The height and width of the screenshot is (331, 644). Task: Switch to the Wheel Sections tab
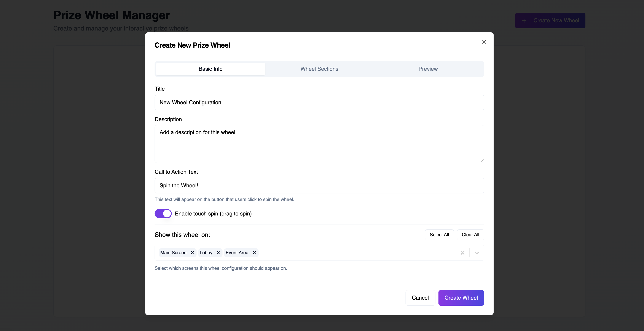319,69
